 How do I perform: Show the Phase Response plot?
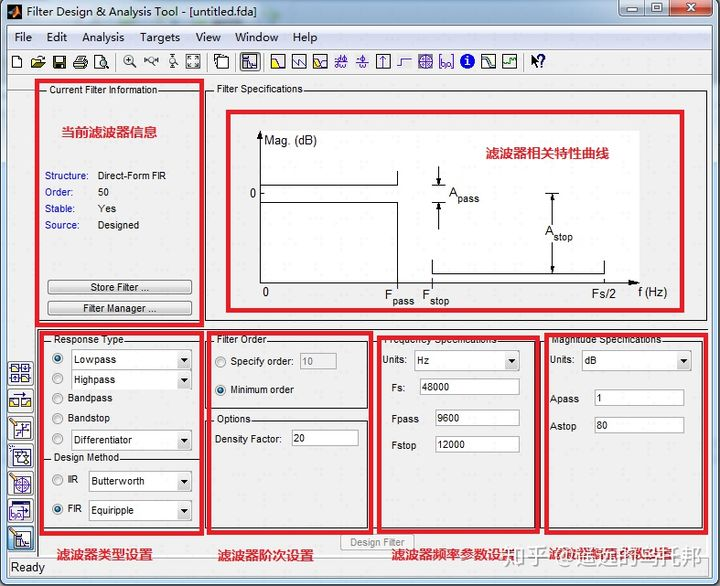(299, 62)
